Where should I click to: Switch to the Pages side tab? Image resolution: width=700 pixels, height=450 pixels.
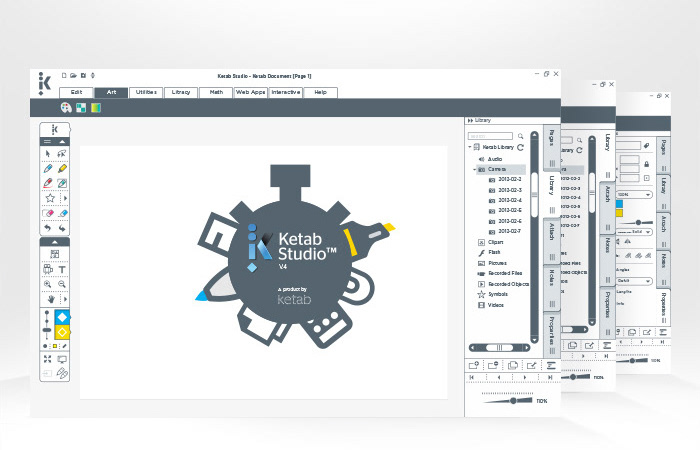pyautogui.click(x=552, y=146)
